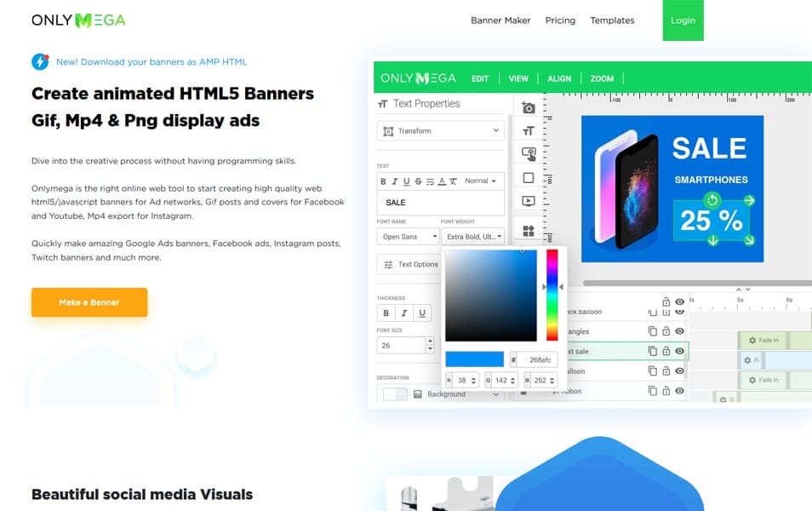Screen dimensions: 812x511
Task: Open the Pricing page in navigation
Action: (x=560, y=20)
